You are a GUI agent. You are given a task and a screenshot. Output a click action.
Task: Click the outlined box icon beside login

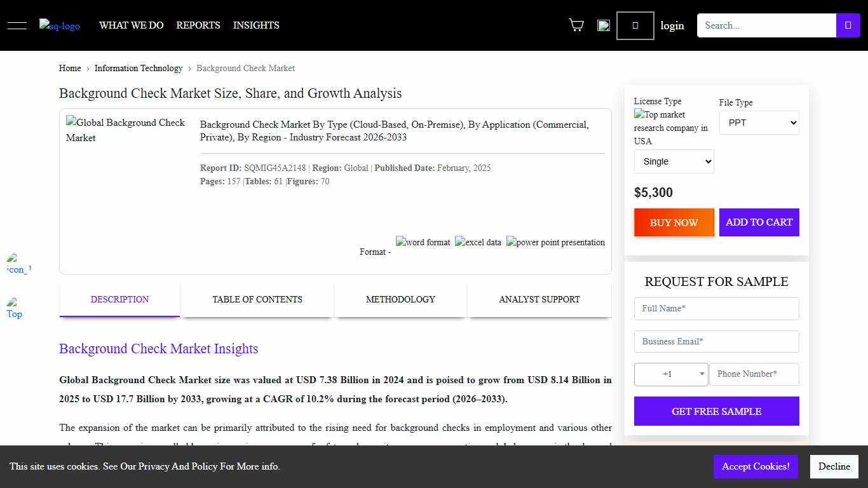click(x=635, y=25)
